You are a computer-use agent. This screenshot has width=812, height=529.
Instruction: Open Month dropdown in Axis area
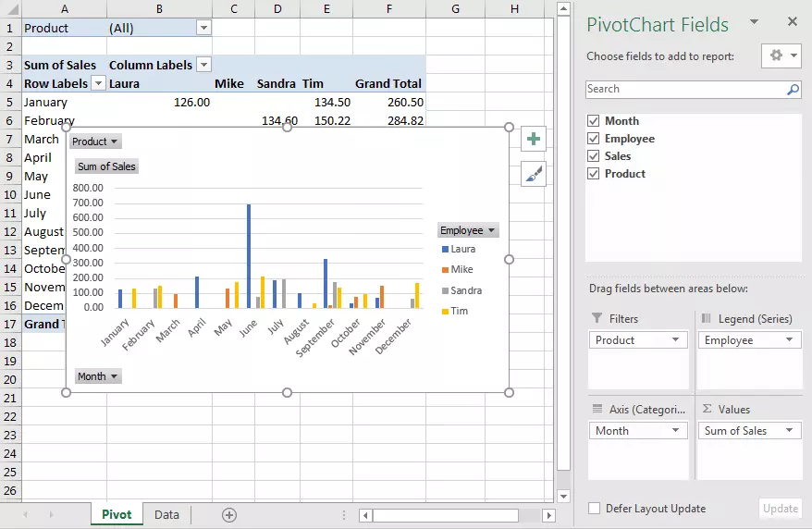pyautogui.click(x=675, y=431)
